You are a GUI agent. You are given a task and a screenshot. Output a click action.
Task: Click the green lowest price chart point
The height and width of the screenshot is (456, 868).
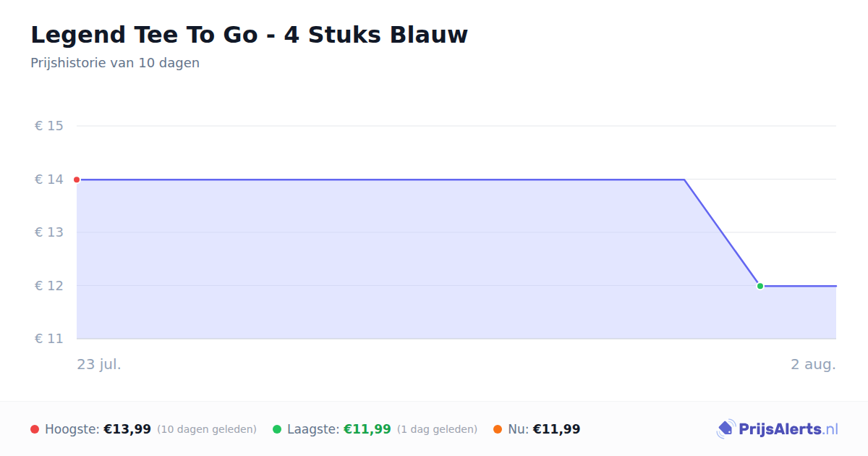(760, 286)
